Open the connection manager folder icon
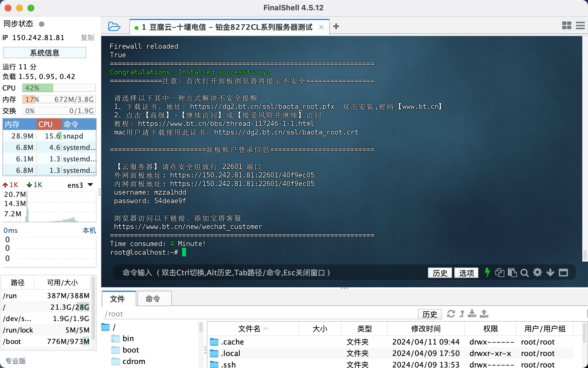This screenshot has height=368, width=588. [x=114, y=26]
